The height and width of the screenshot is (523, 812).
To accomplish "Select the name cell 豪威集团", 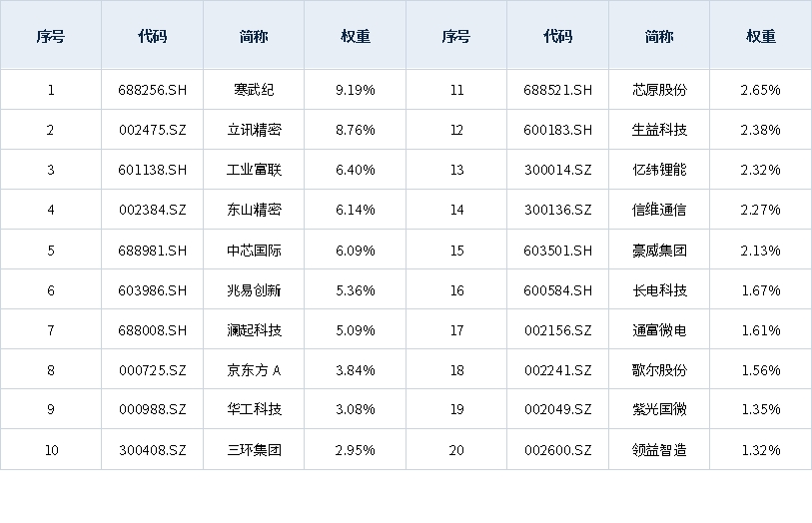I will coord(659,251).
